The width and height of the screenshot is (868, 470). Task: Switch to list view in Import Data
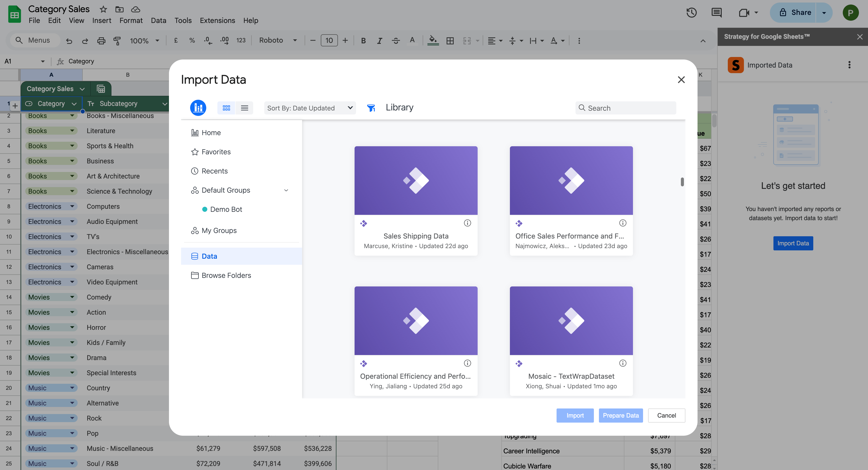click(245, 108)
